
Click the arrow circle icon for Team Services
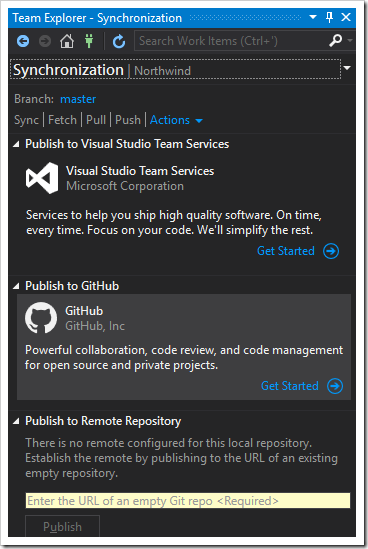[331, 251]
